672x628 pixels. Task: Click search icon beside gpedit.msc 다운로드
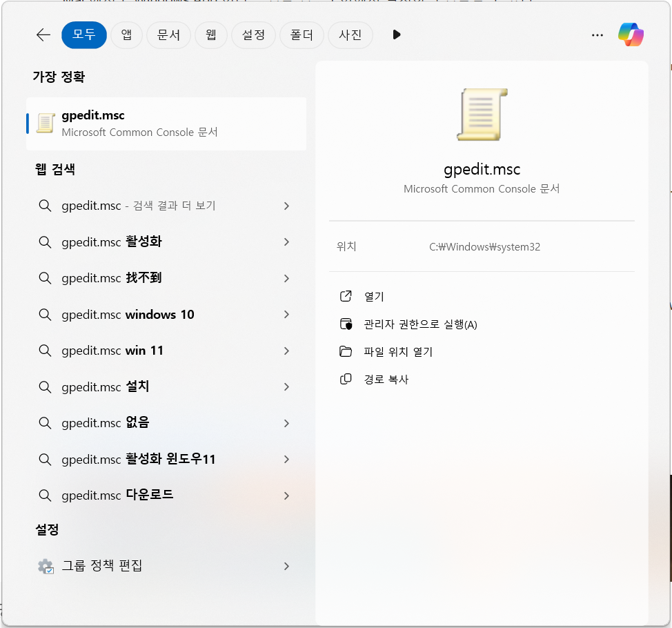45,495
